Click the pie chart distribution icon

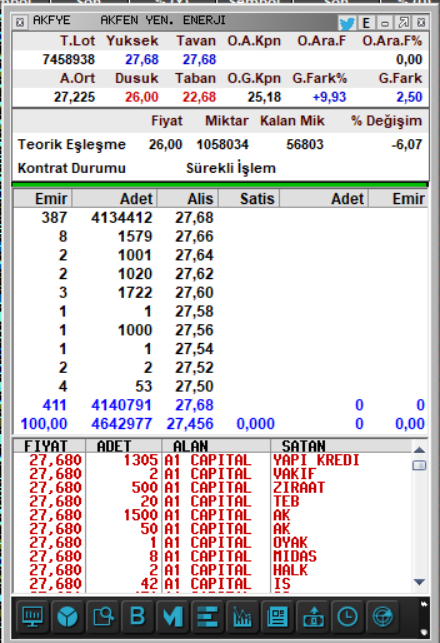coord(68,616)
